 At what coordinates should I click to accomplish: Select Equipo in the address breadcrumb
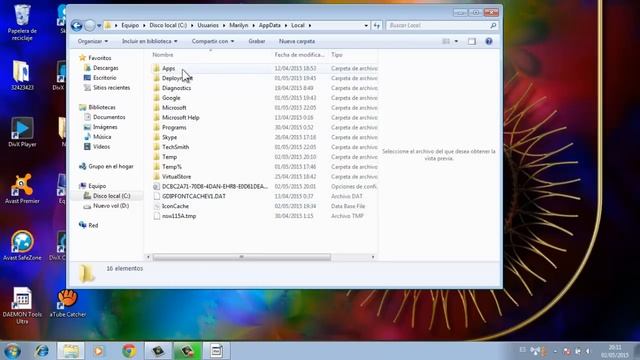click(x=130, y=25)
